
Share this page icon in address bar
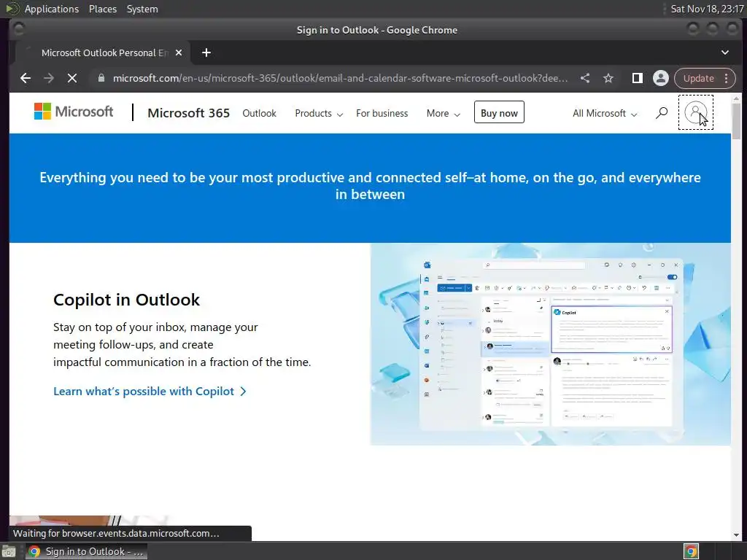pyautogui.click(x=585, y=78)
